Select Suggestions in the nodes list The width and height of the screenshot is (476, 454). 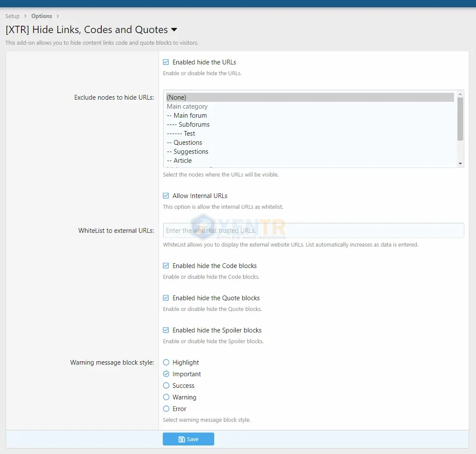[310, 152]
